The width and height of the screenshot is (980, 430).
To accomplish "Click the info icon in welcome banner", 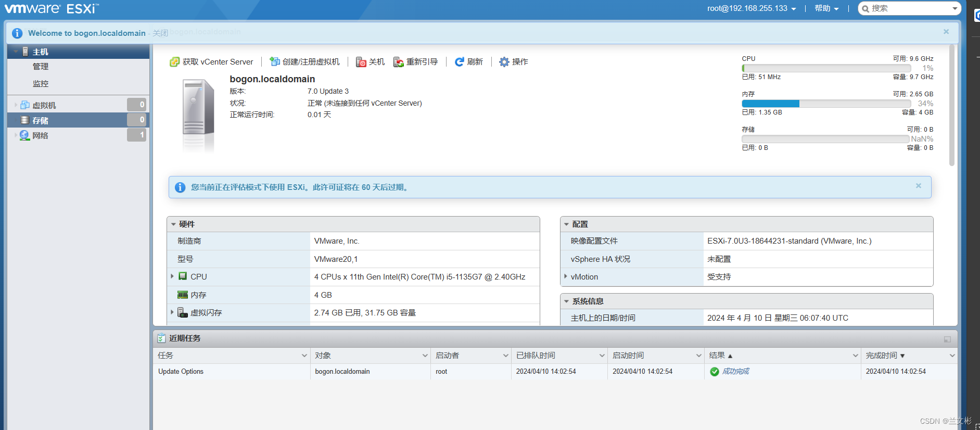I will pos(17,33).
